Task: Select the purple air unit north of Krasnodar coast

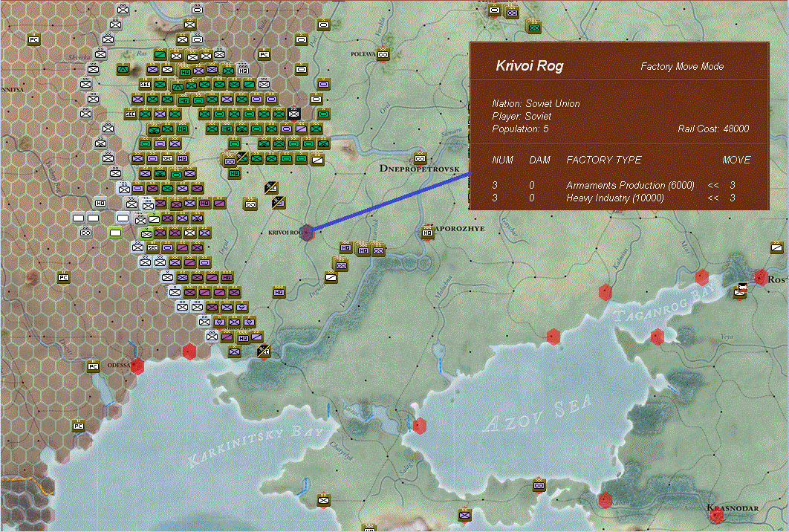Action: click(x=539, y=486)
